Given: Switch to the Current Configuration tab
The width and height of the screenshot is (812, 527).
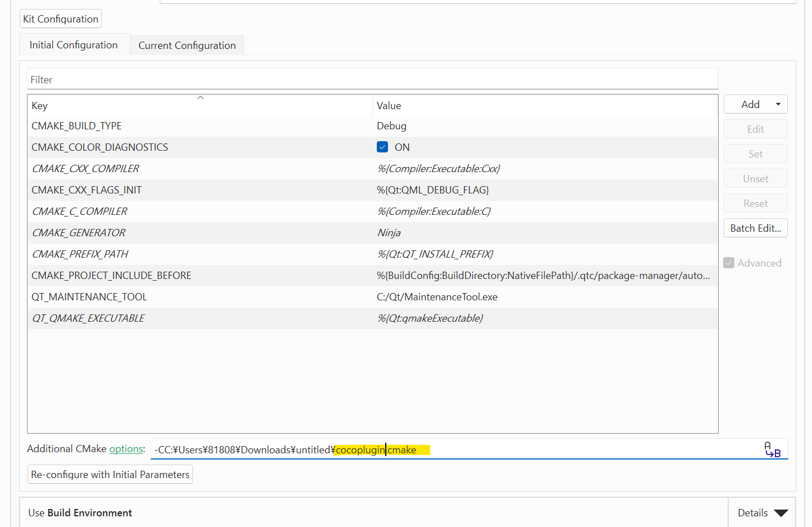Looking at the screenshot, I should 187,46.
